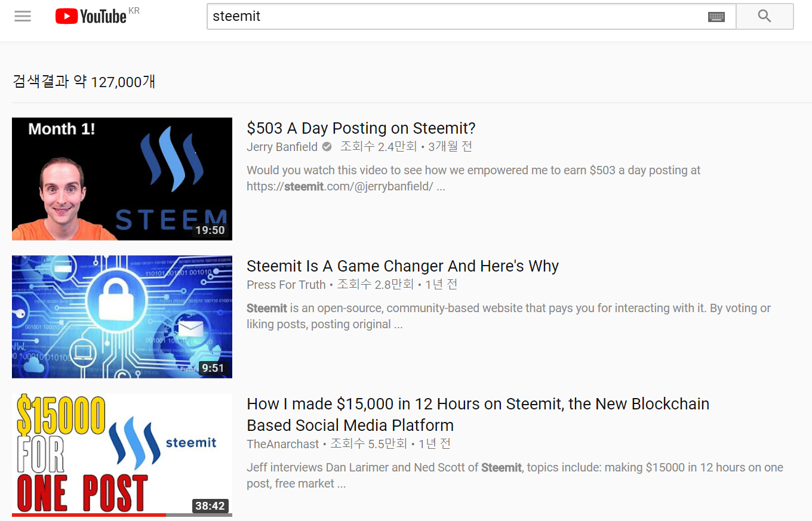Open "Steemit Is A Game Changer" title
Image resolution: width=812 pixels, height=521 pixels.
tap(403, 266)
